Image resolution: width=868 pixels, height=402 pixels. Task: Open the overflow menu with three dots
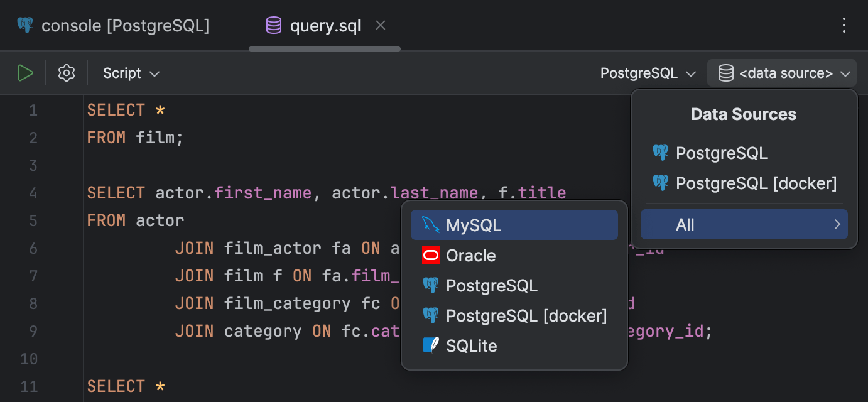tap(845, 25)
